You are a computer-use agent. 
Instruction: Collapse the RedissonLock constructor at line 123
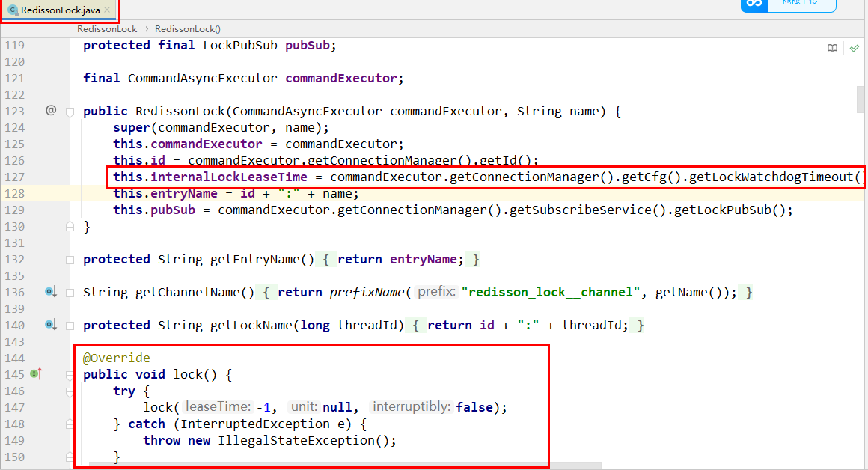point(70,112)
